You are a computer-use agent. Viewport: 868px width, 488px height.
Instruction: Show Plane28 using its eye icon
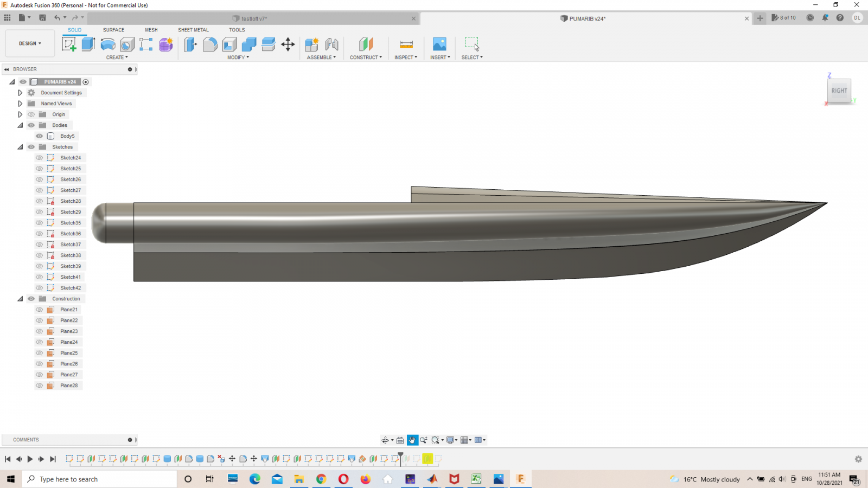(x=39, y=386)
